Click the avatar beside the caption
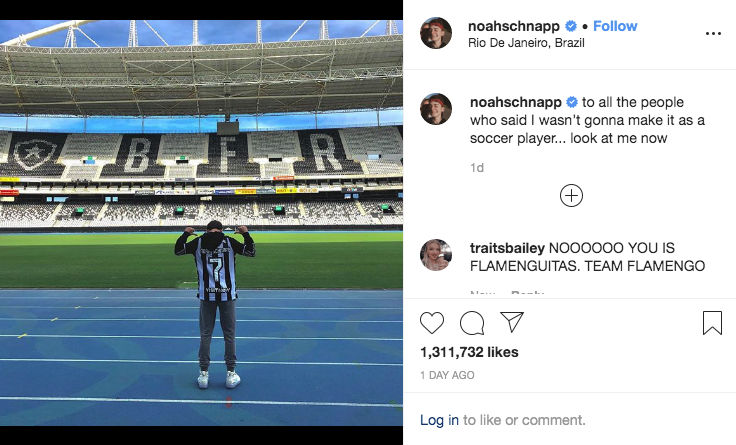736x445 pixels. pyautogui.click(x=436, y=109)
